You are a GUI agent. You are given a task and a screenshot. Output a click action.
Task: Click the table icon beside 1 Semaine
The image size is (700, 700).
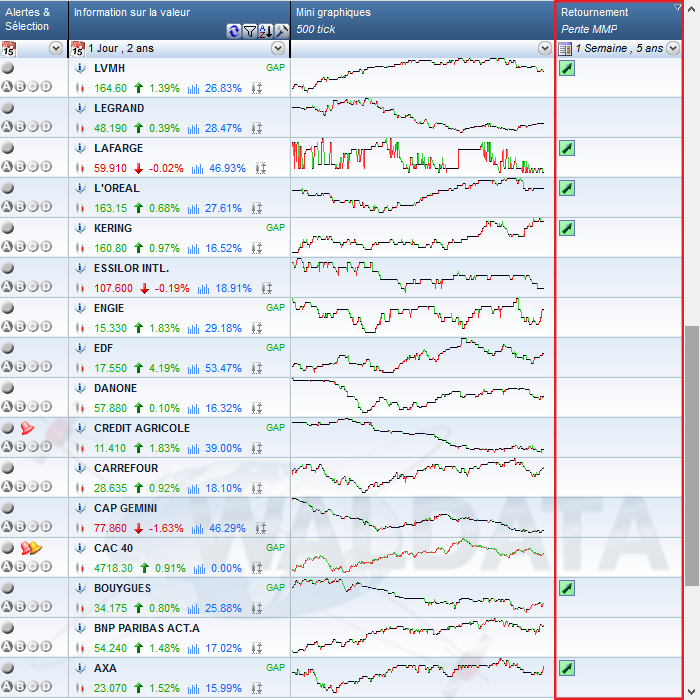tap(565, 49)
